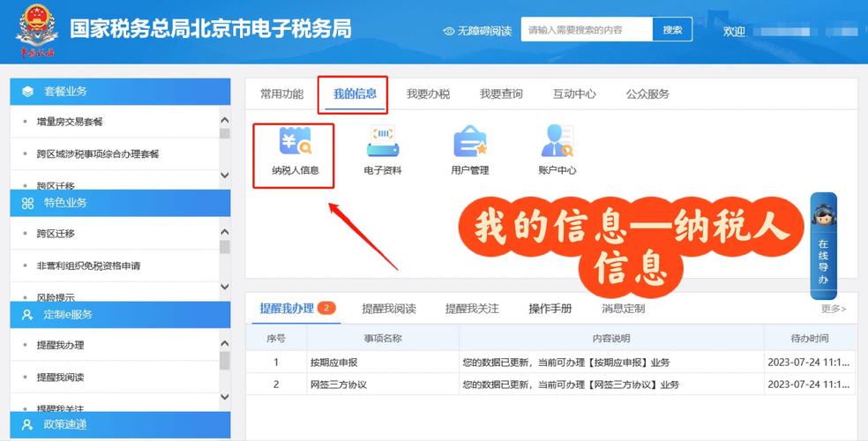Switch to the 我的信息 tab
The width and height of the screenshot is (868, 441).
[x=355, y=94]
